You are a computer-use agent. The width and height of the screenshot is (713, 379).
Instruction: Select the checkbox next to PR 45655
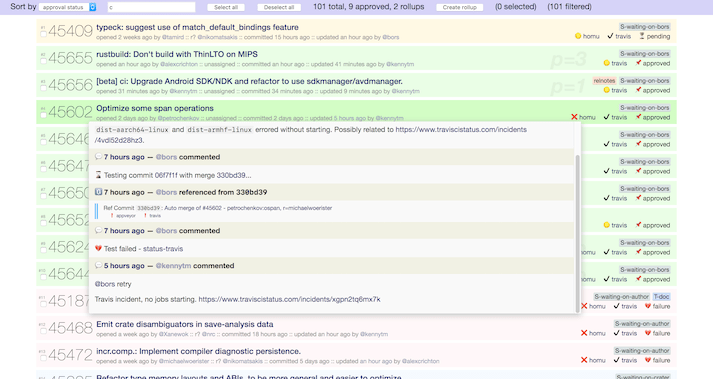click(44, 61)
